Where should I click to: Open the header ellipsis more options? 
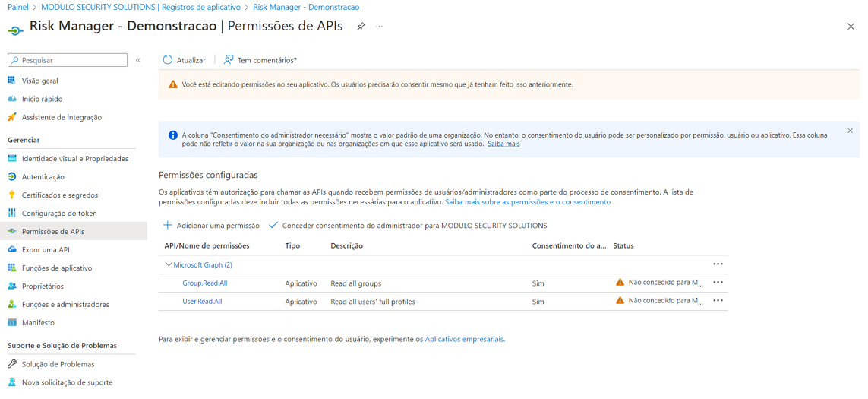379,26
